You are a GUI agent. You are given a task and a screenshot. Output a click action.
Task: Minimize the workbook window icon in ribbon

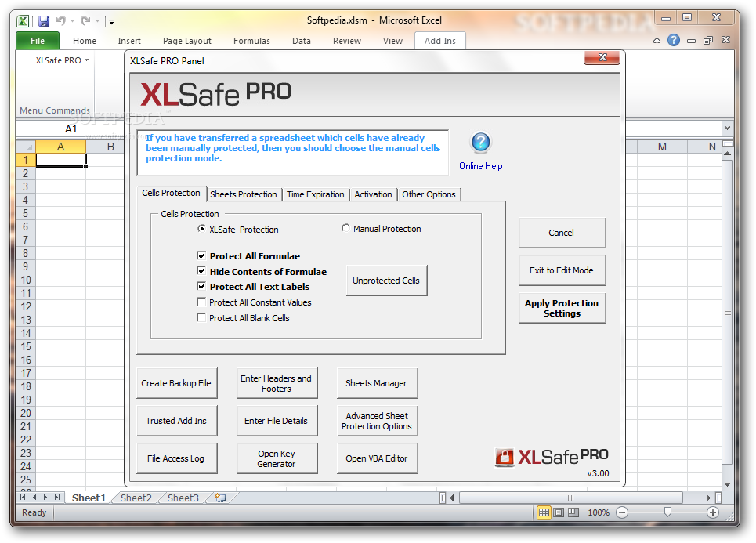pyautogui.click(x=692, y=41)
